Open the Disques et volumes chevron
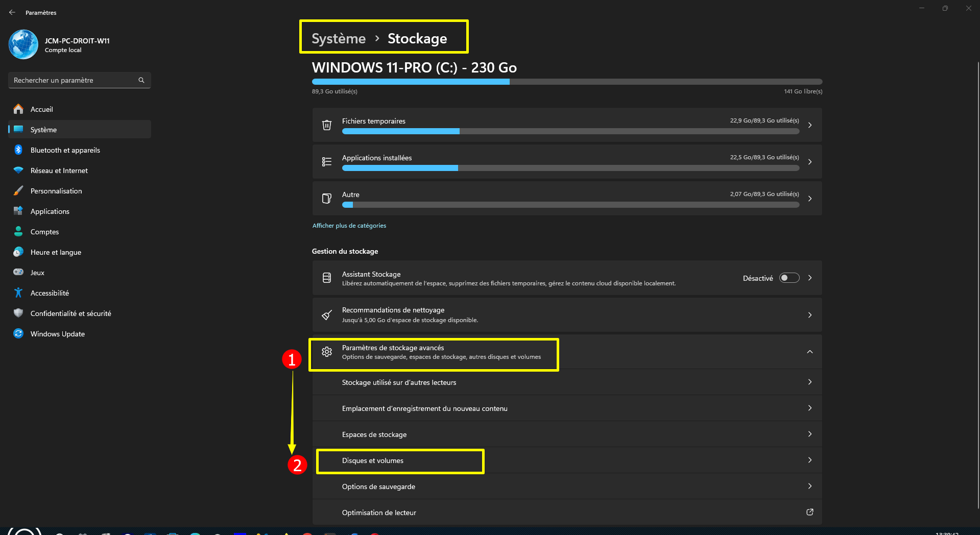Image resolution: width=980 pixels, height=535 pixels. [x=809, y=460]
